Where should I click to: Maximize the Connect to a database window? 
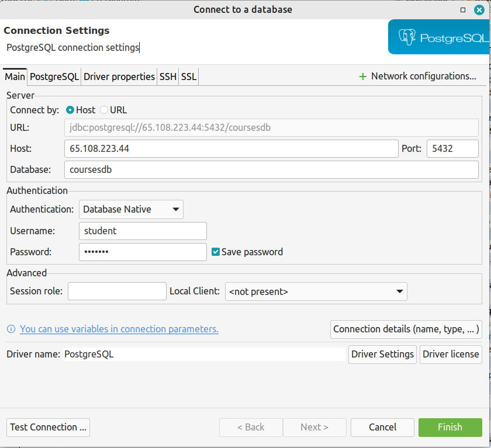click(463, 10)
